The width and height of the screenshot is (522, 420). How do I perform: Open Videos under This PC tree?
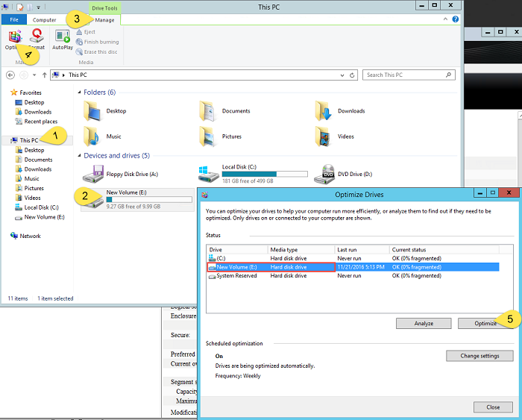(x=28, y=198)
